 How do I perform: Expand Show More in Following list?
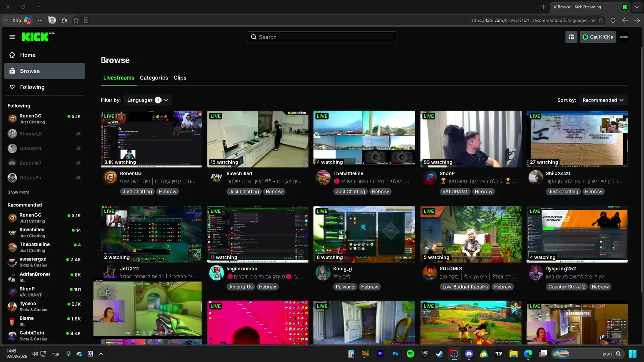click(x=18, y=192)
